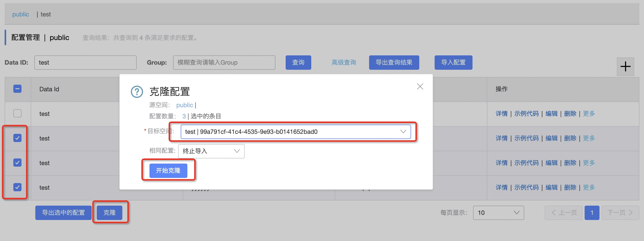Toggle the select-all checkbox in the table header
The width and height of the screenshot is (644, 241).
click(x=17, y=89)
